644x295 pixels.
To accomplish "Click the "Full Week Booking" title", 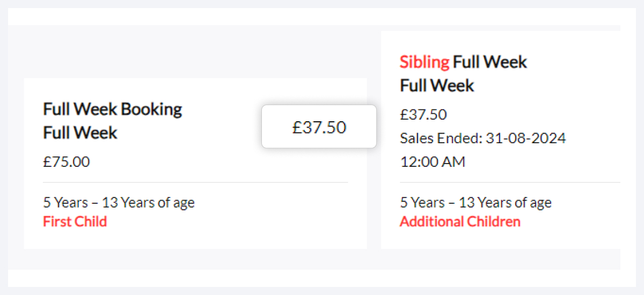I will (x=113, y=109).
